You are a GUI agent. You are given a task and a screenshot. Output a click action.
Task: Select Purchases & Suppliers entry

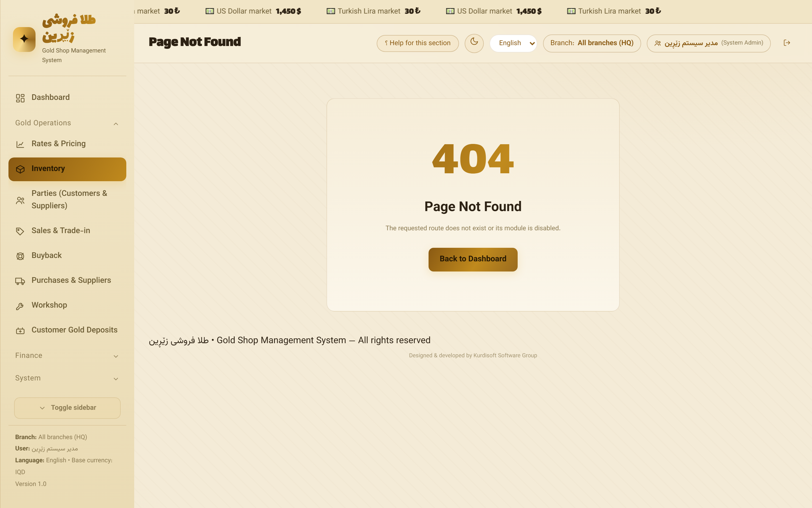coord(67,281)
